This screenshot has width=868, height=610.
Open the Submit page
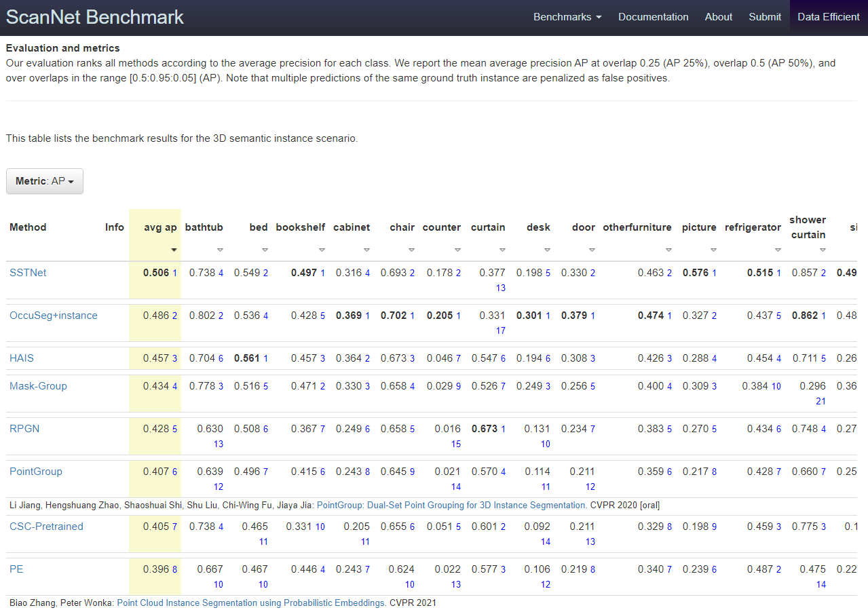coord(765,17)
